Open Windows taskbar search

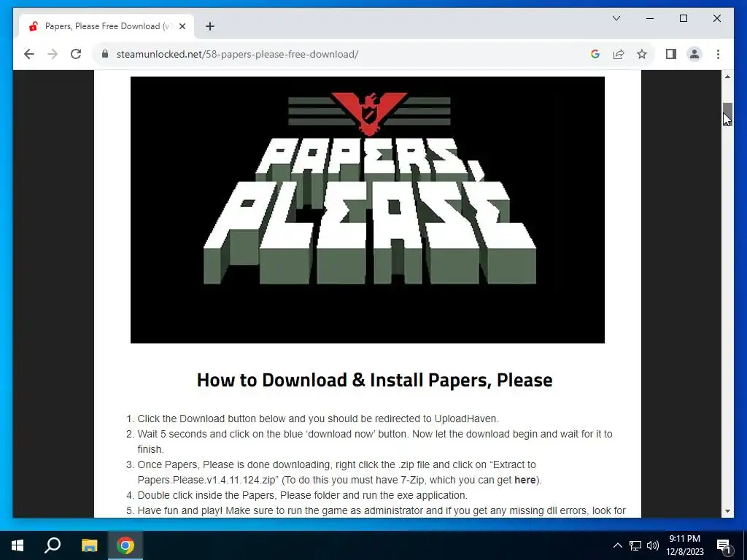point(53,545)
